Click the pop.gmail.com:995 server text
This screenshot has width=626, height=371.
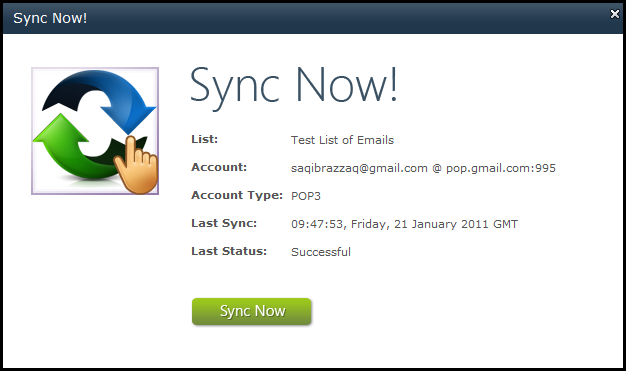pos(501,168)
